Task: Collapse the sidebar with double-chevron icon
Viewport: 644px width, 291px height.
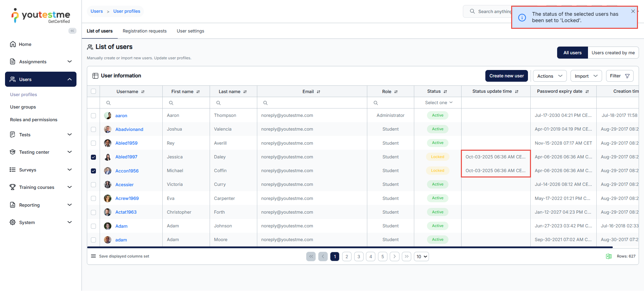Action: click(72, 31)
